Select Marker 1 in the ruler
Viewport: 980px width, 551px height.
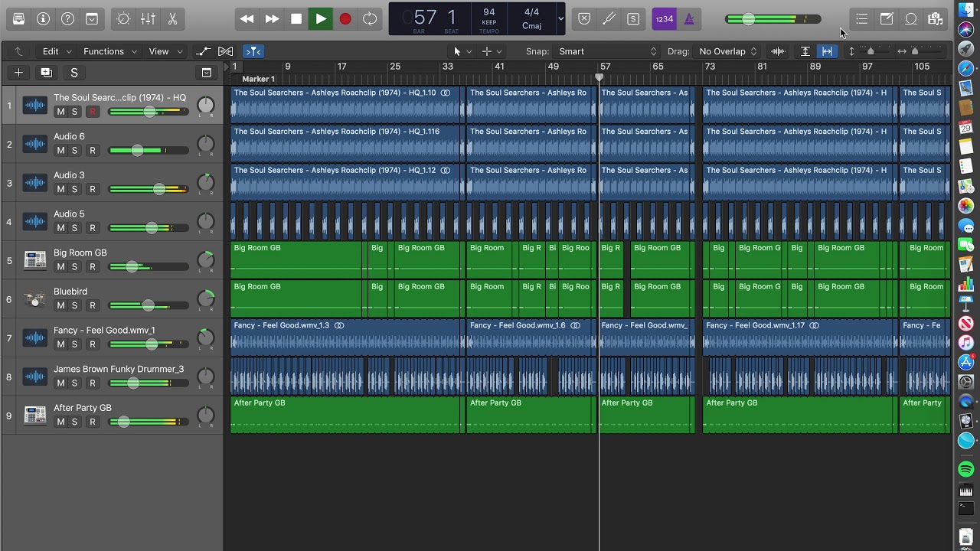click(x=258, y=79)
